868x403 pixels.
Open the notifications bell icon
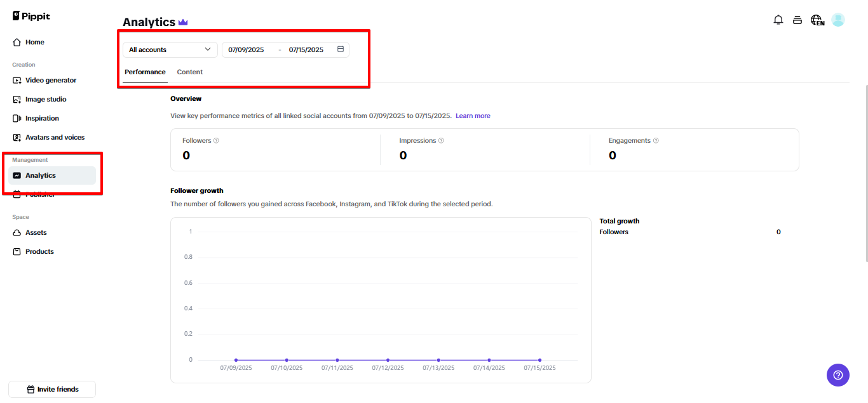tap(778, 20)
